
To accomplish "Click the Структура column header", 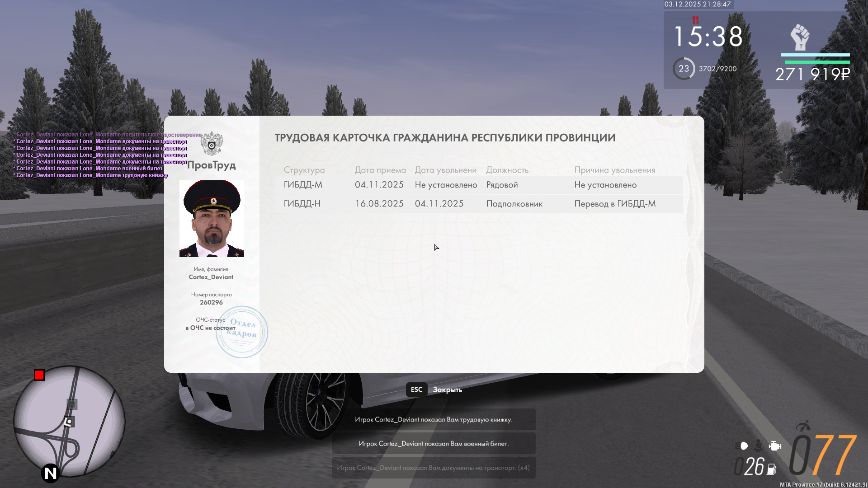I will pyautogui.click(x=304, y=170).
